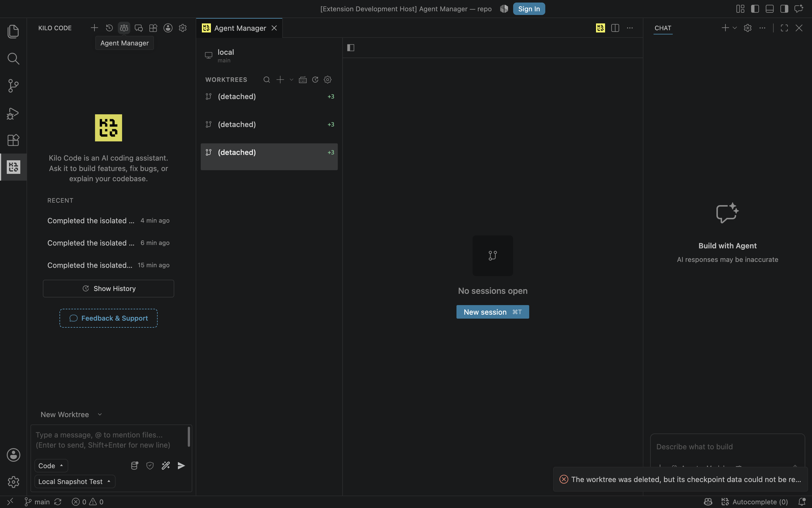812x508 pixels.
Task: Open Customize Layout in title bar
Action: click(740, 9)
